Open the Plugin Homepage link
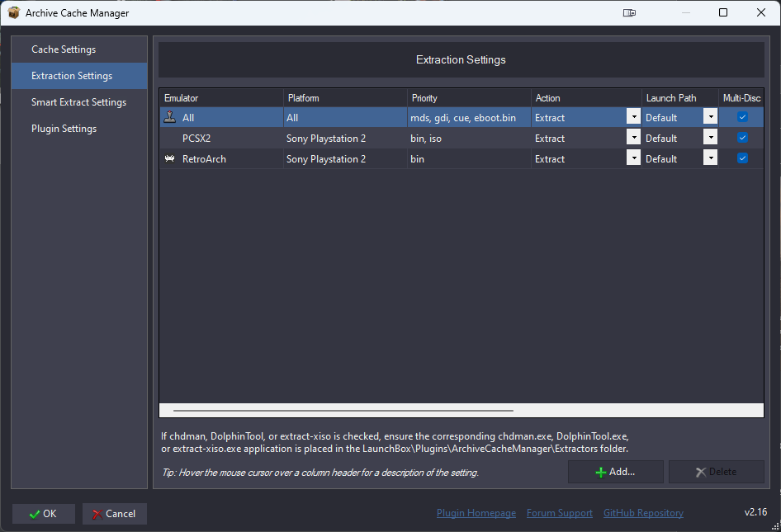Viewport: 781px width, 532px height. click(x=476, y=513)
